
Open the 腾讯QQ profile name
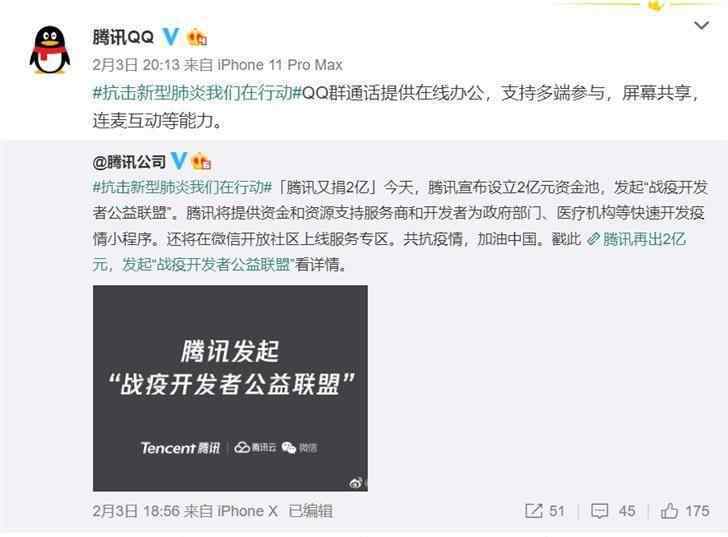coord(123,37)
